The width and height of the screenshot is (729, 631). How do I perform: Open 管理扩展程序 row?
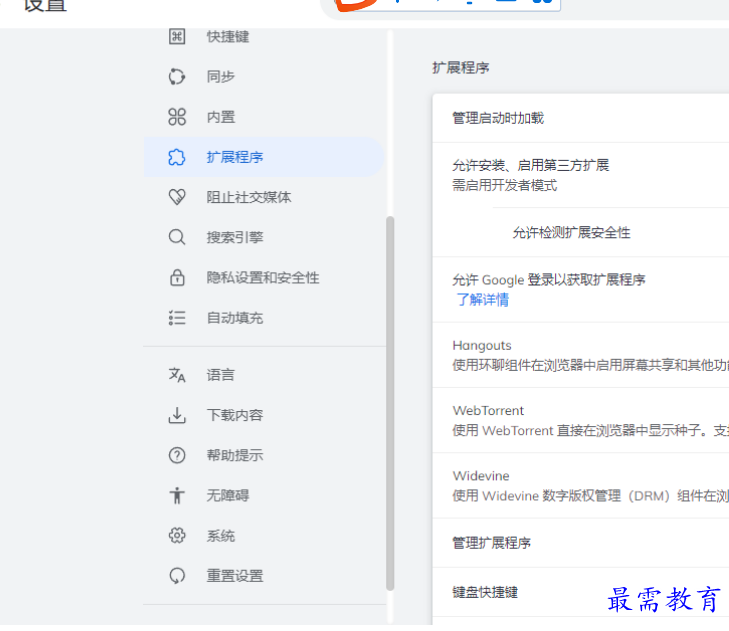[580, 543]
